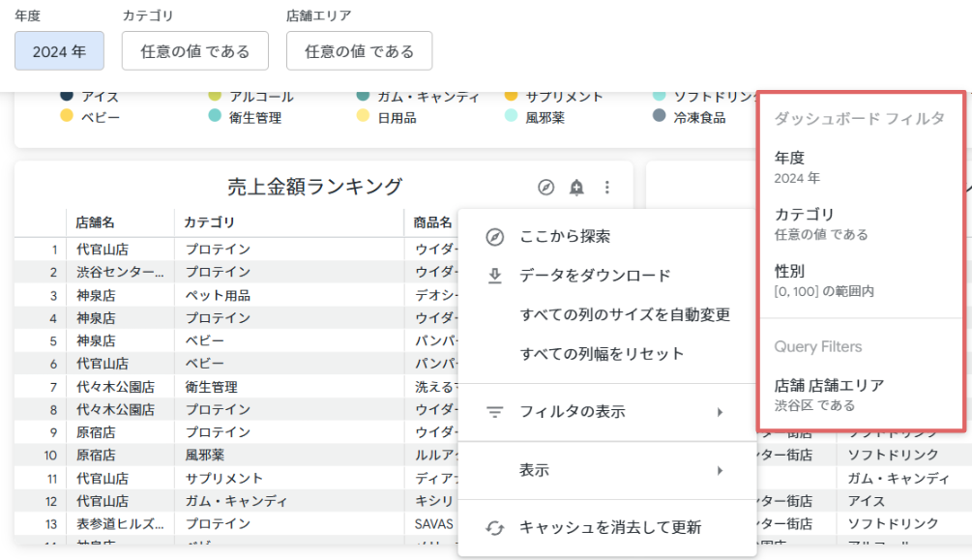Click the download icon beside データをダウンロード

(494, 276)
